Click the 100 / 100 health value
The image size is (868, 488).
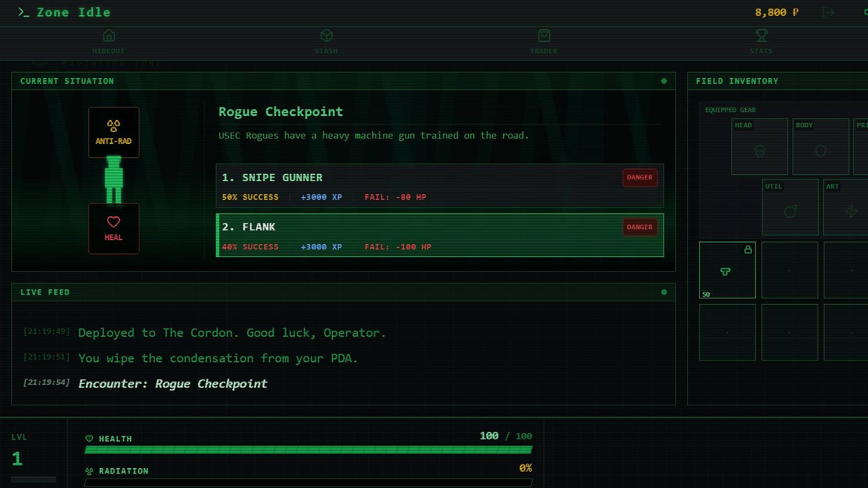(x=506, y=436)
